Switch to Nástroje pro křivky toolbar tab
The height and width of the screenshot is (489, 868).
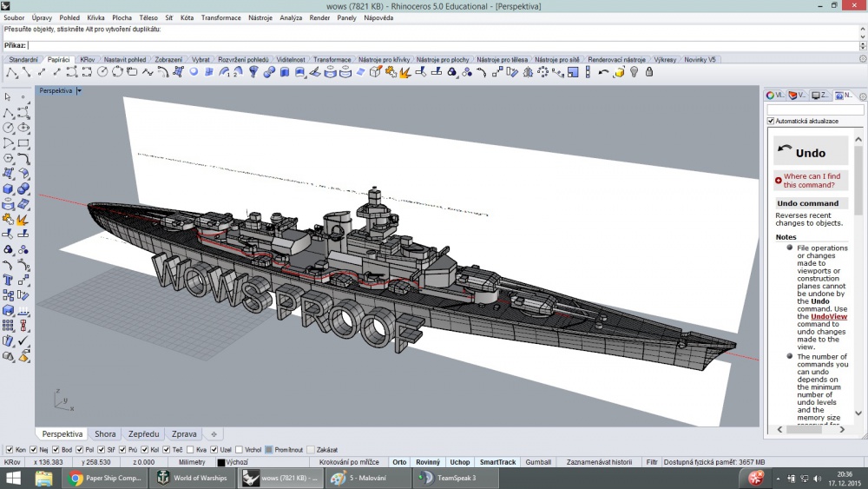pos(384,59)
